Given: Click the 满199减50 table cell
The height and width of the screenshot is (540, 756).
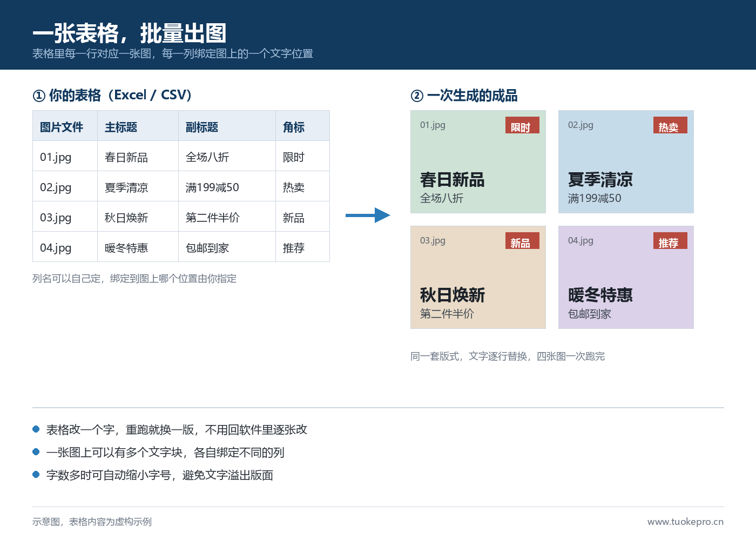Looking at the screenshot, I should (227, 186).
